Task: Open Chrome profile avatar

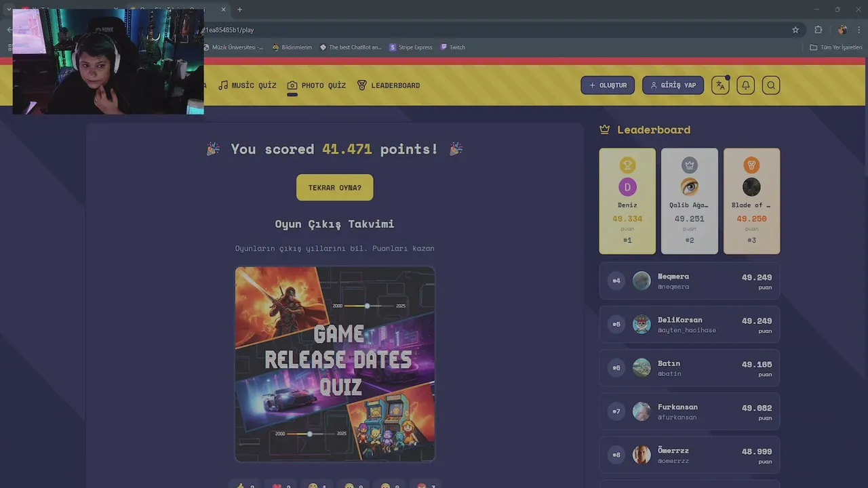Action: (842, 30)
